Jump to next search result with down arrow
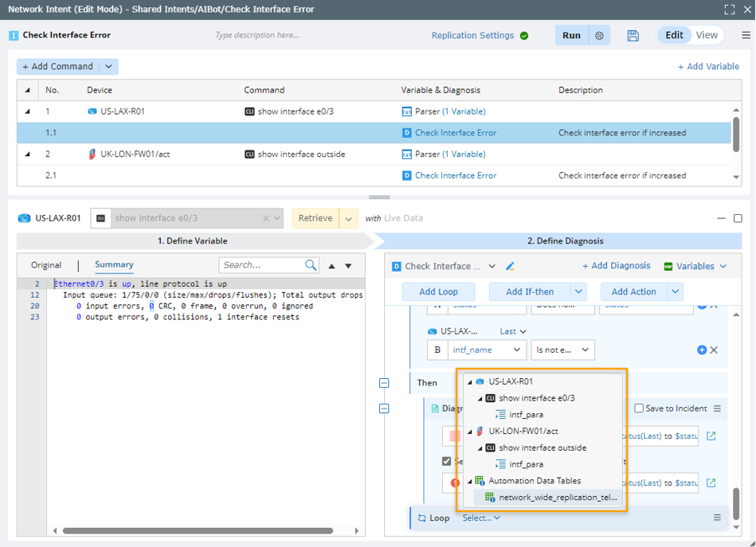The height and width of the screenshot is (547, 756). [348, 266]
